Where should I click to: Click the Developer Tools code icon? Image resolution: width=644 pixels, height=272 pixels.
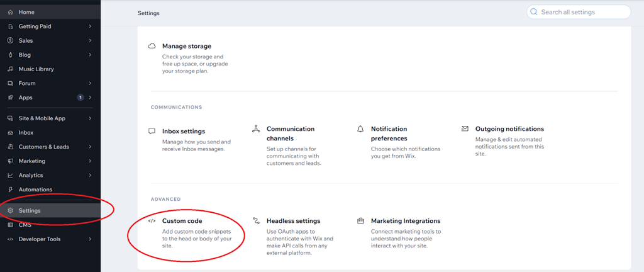pos(11,239)
